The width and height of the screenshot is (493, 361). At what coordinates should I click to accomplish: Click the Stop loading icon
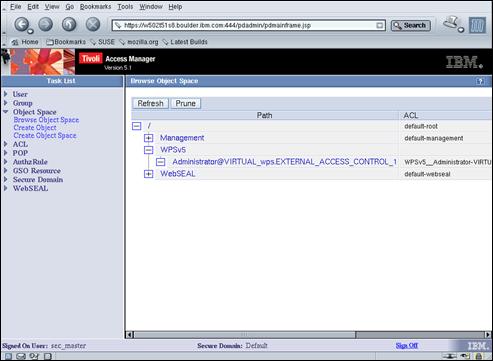(x=93, y=24)
